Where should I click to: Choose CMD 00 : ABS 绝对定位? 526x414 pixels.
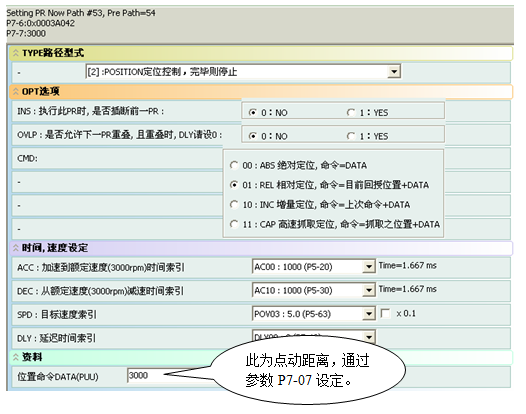coord(234,165)
